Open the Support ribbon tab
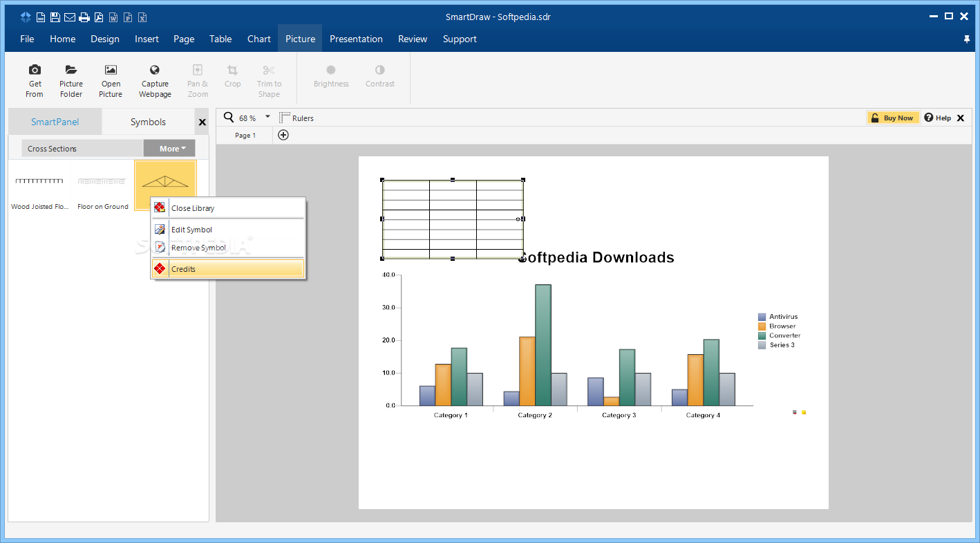The height and width of the screenshot is (543, 980). point(460,39)
